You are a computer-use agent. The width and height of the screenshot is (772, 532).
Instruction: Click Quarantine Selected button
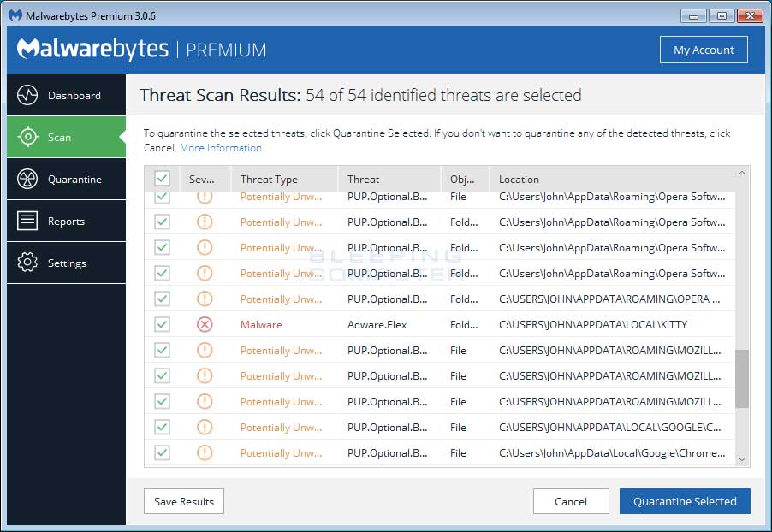[x=685, y=501]
